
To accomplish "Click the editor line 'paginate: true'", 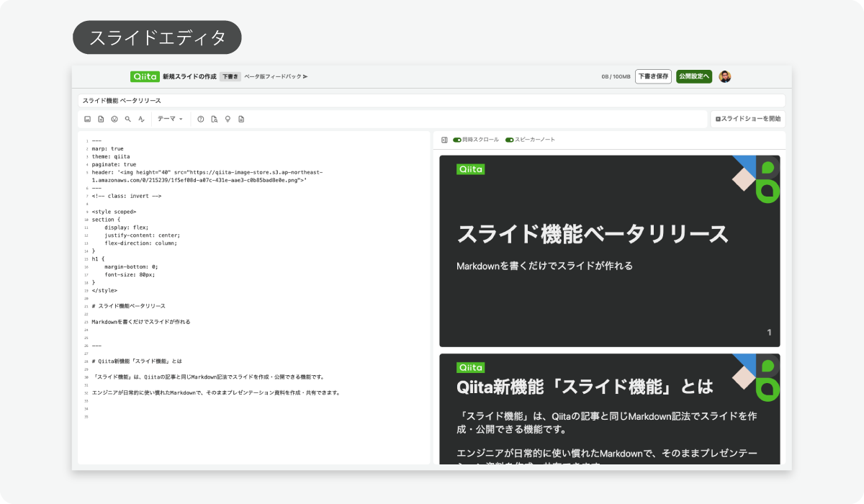I will point(114,164).
